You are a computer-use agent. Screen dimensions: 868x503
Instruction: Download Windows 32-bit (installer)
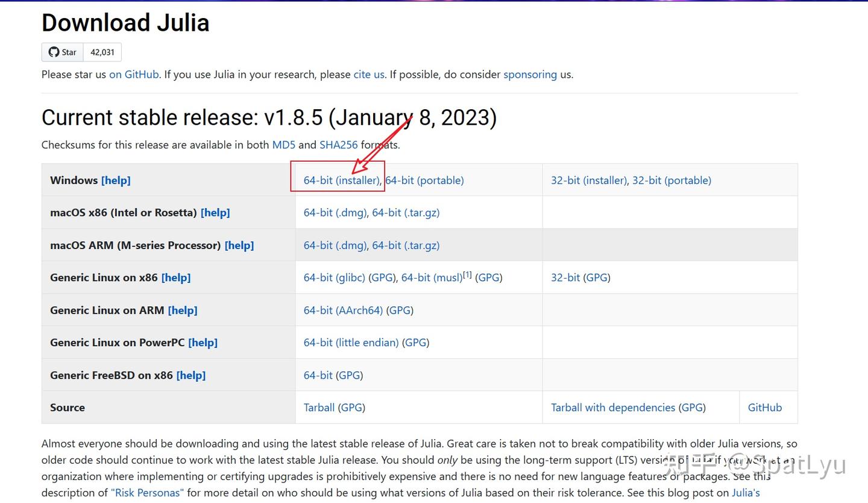(588, 180)
